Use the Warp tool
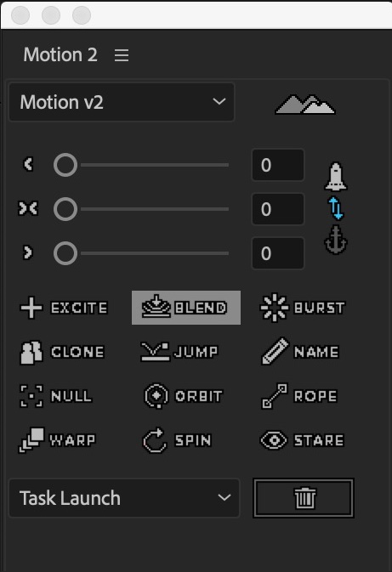 [x=57, y=440]
